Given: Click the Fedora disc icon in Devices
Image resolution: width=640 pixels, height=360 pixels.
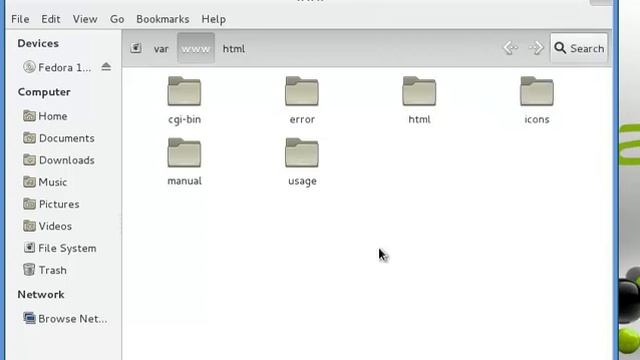Looking at the screenshot, I should (x=29, y=67).
